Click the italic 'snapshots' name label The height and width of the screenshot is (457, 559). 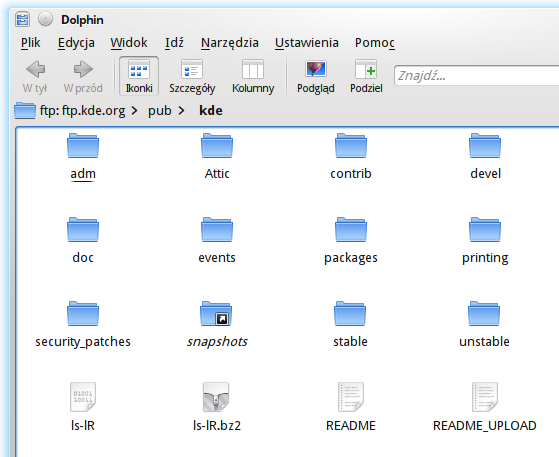coord(217,342)
